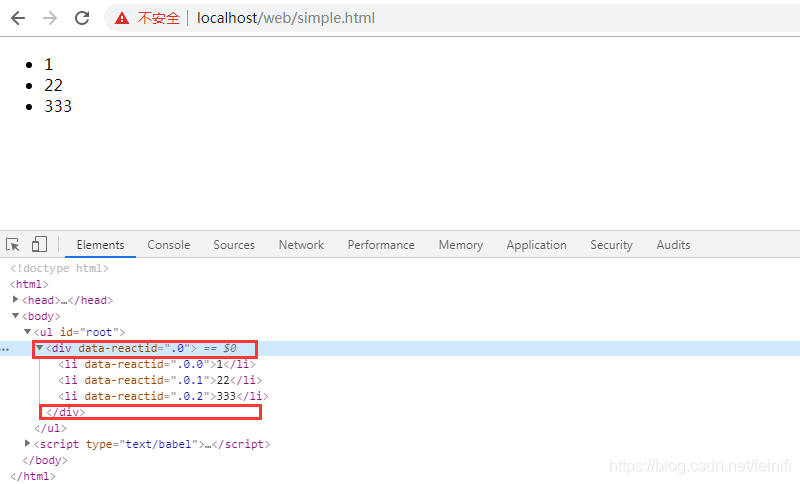The height and width of the screenshot is (484, 800).
Task: Click list item "333" on the page
Action: coord(58,106)
